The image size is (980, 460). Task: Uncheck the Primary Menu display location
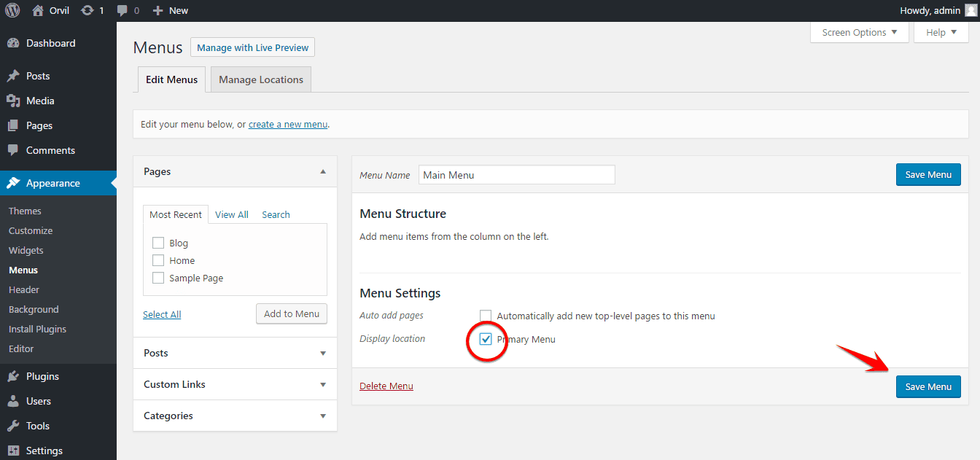point(486,339)
